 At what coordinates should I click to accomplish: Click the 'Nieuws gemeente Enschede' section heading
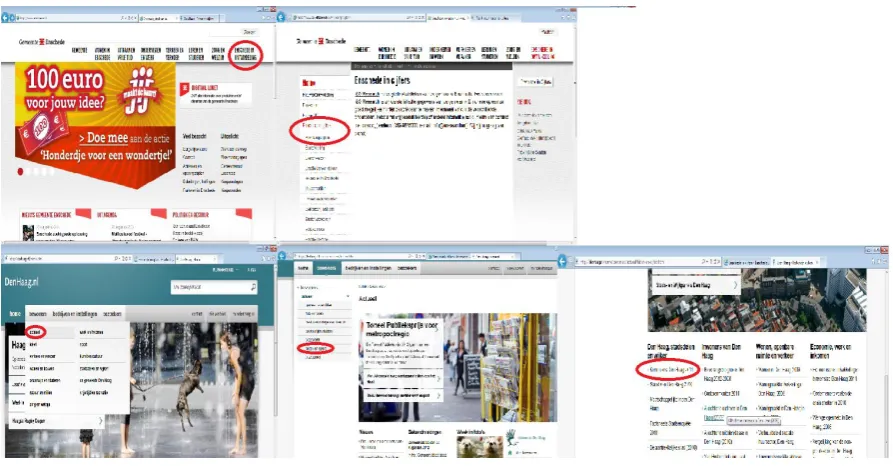point(46,215)
